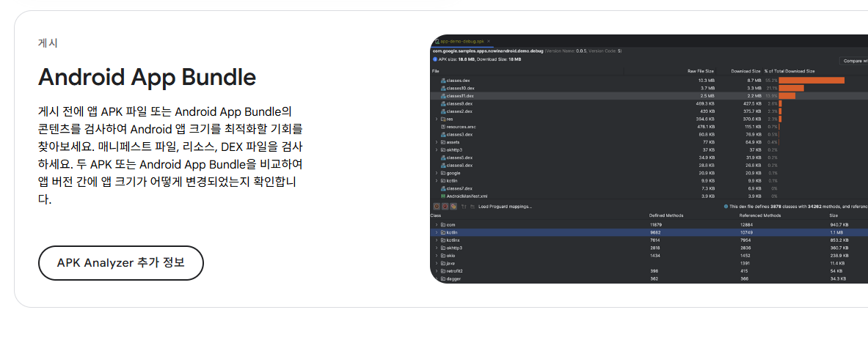Click the classes5.dex file icon
The image size is (868, 340).
click(x=443, y=158)
